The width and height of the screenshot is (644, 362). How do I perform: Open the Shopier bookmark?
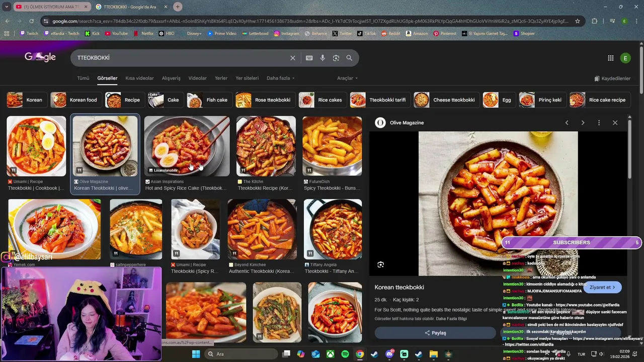(524, 34)
